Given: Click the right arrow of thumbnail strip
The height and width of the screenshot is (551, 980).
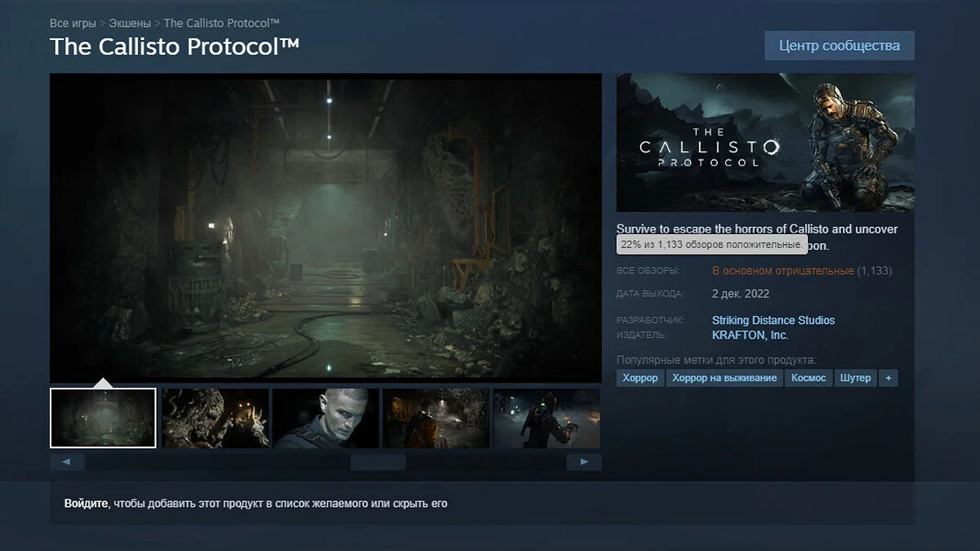Looking at the screenshot, I should point(584,462).
